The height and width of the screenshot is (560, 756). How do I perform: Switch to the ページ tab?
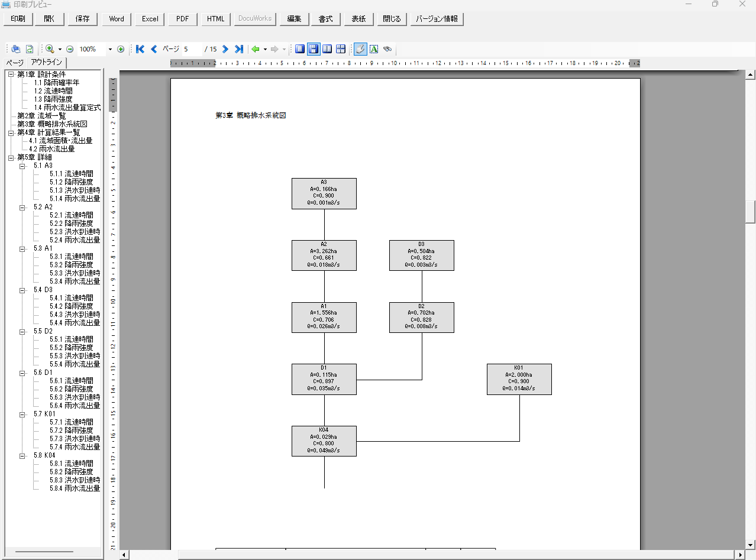(x=15, y=63)
